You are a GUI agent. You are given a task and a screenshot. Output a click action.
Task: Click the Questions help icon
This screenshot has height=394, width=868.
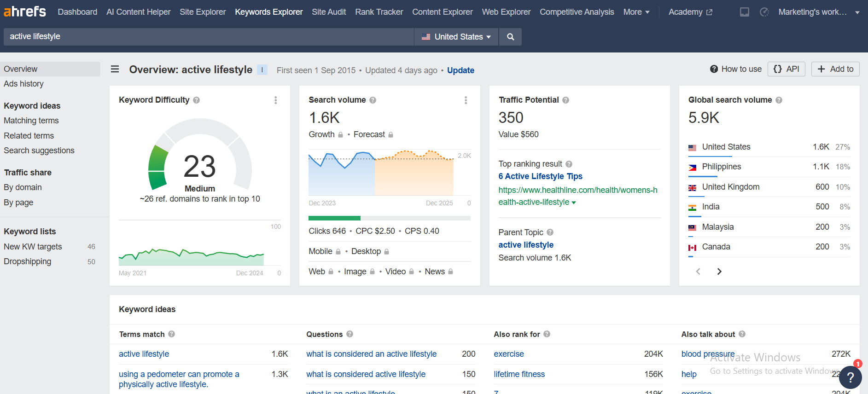coord(350,334)
